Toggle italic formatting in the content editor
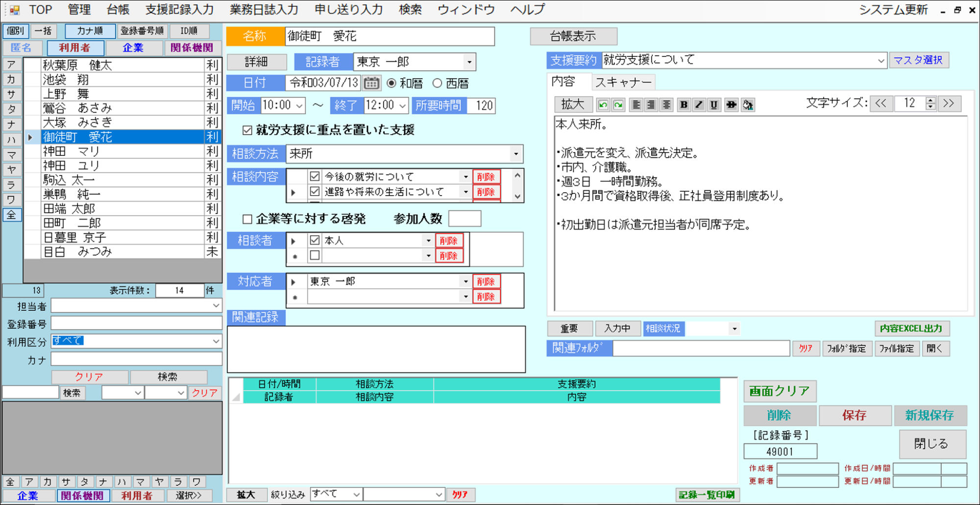Viewport: 980px width, 505px height. 699,104
